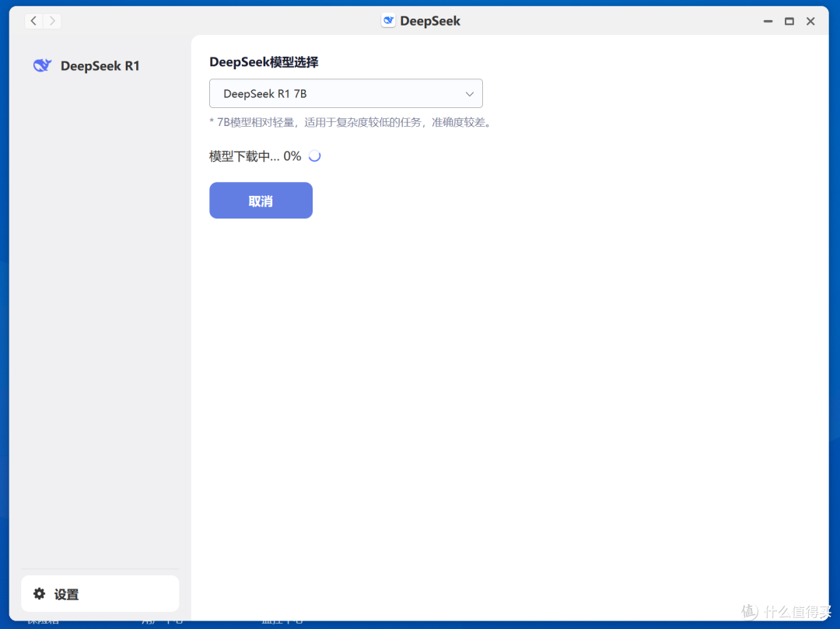Close the DeepSeek window
This screenshot has width=840, height=629.
(810, 22)
